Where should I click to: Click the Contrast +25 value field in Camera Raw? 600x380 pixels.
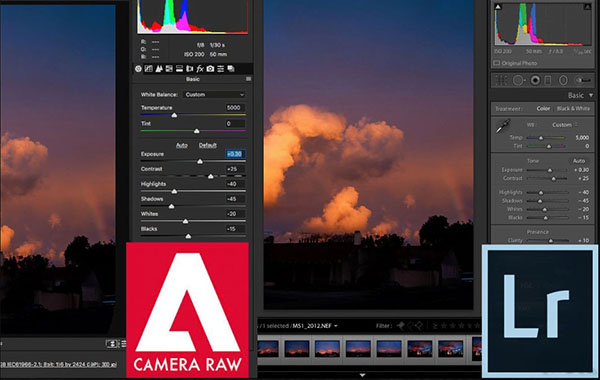235,169
